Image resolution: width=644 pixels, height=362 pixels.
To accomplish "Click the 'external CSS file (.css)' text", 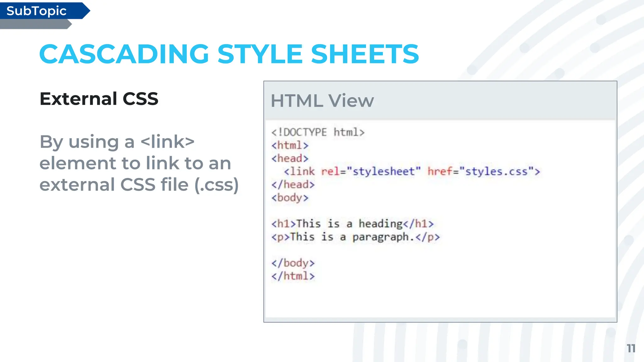I will [139, 184].
